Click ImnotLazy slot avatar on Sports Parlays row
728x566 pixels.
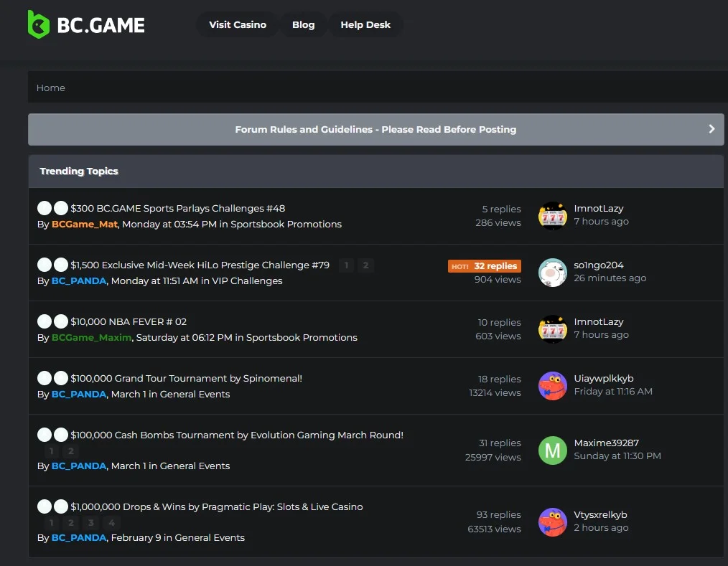click(x=553, y=216)
